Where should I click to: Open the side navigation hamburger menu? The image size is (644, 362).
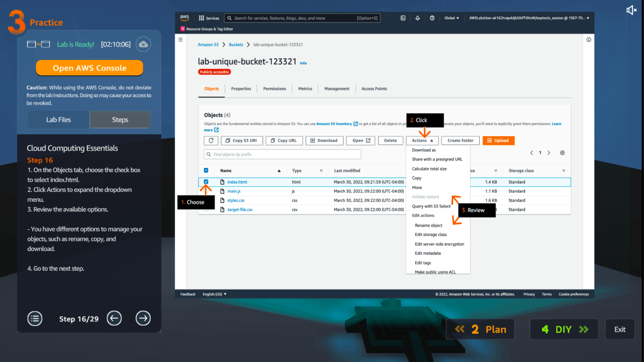coord(180,40)
